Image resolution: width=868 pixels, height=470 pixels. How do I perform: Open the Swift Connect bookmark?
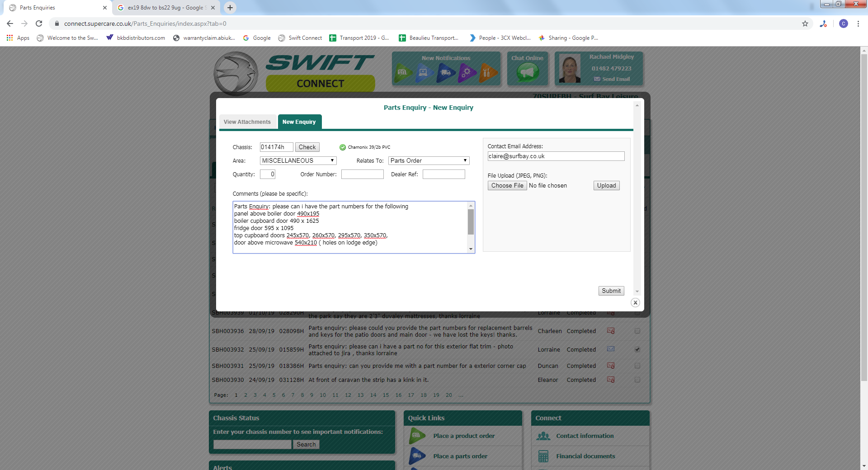click(x=300, y=38)
